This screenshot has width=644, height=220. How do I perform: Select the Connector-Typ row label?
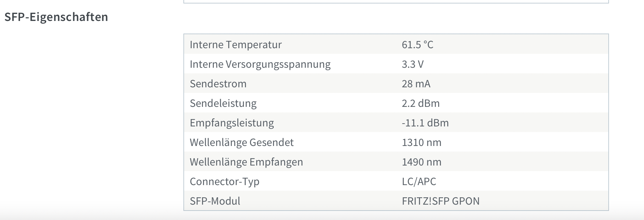(224, 182)
